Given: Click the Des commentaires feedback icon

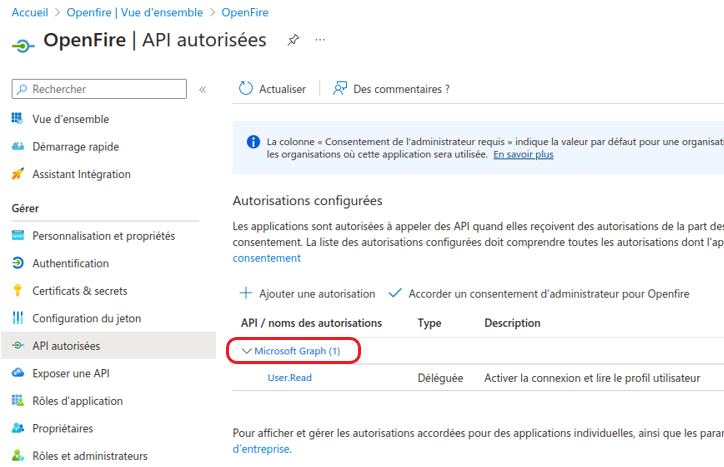Looking at the screenshot, I should point(340,88).
